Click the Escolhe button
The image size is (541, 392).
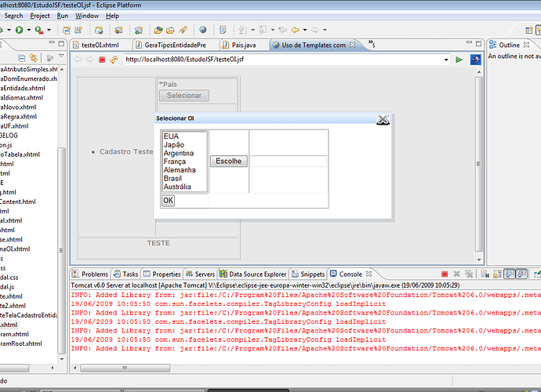(x=229, y=162)
